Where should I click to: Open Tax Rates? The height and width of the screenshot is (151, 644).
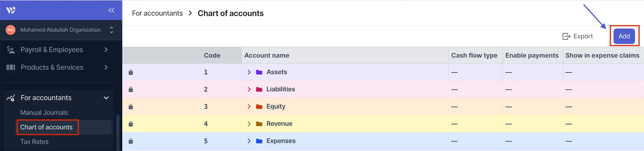[x=34, y=142]
